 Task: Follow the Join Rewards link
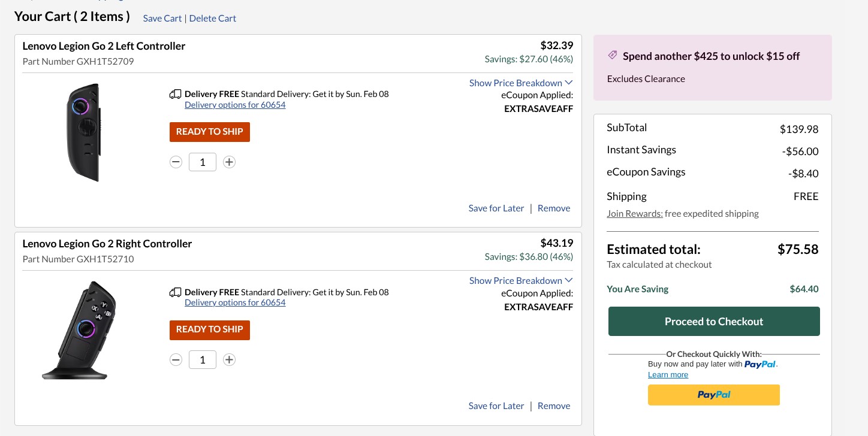pos(635,214)
